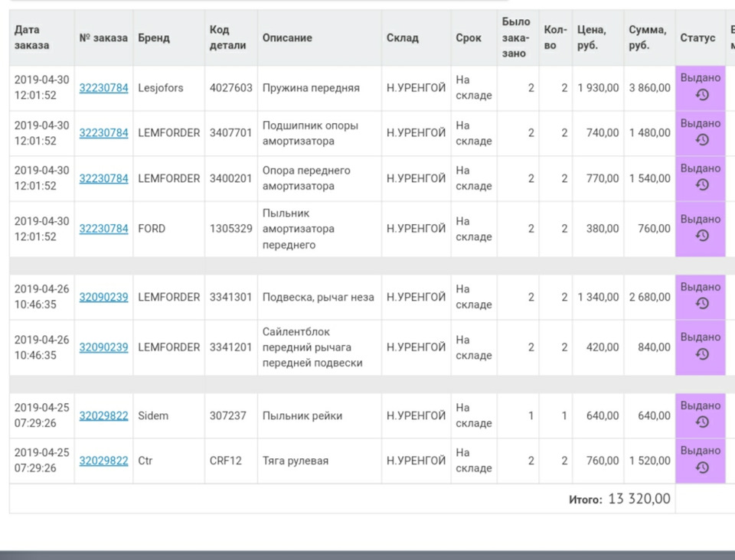Open order 32090239 link in Сайлентблок row
The image size is (735, 560).
point(103,347)
